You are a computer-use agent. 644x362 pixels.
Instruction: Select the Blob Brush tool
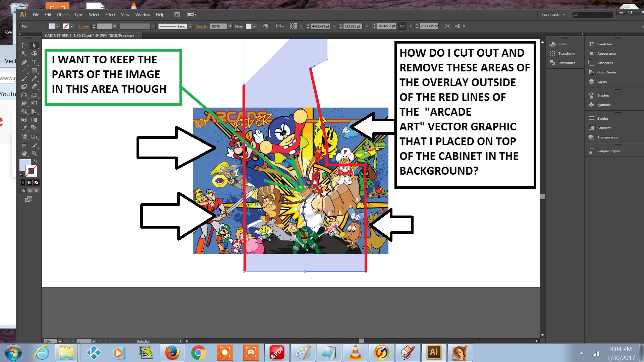[24, 86]
